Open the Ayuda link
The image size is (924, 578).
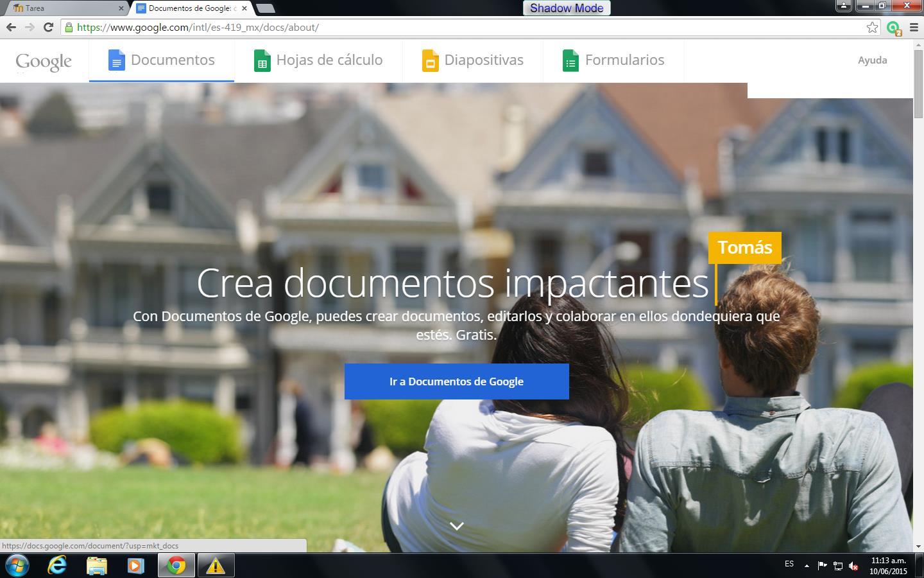click(x=872, y=60)
